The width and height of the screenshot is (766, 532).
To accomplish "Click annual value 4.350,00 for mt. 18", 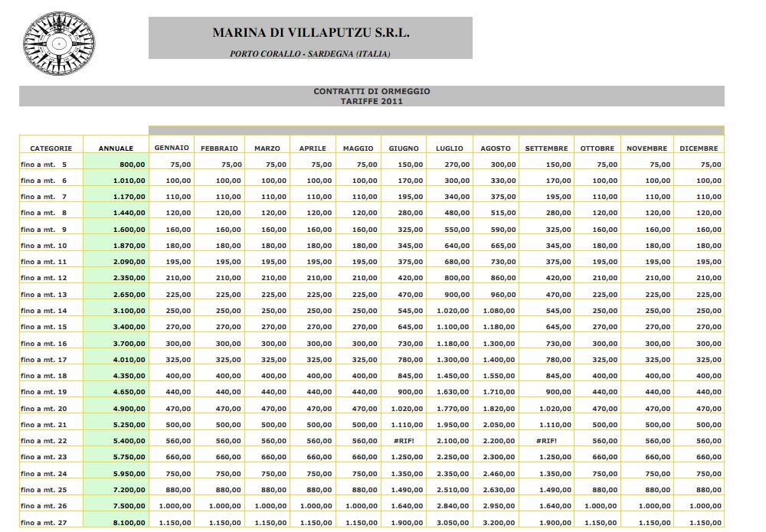I will coord(129,377).
